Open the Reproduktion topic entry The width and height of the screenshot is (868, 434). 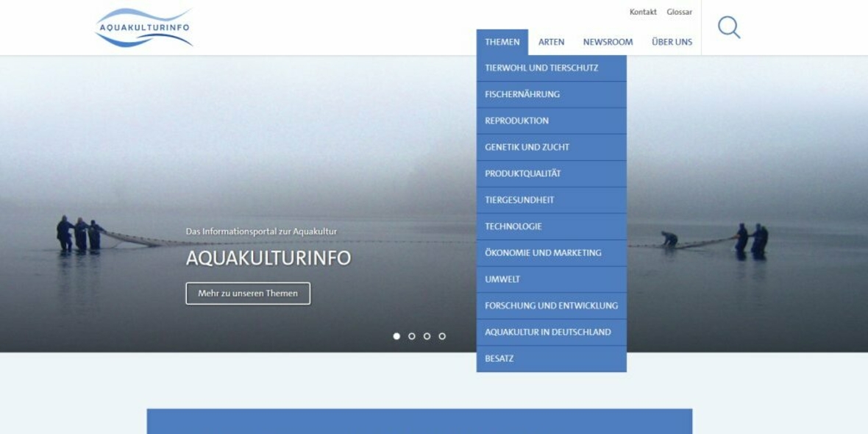coord(516,121)
